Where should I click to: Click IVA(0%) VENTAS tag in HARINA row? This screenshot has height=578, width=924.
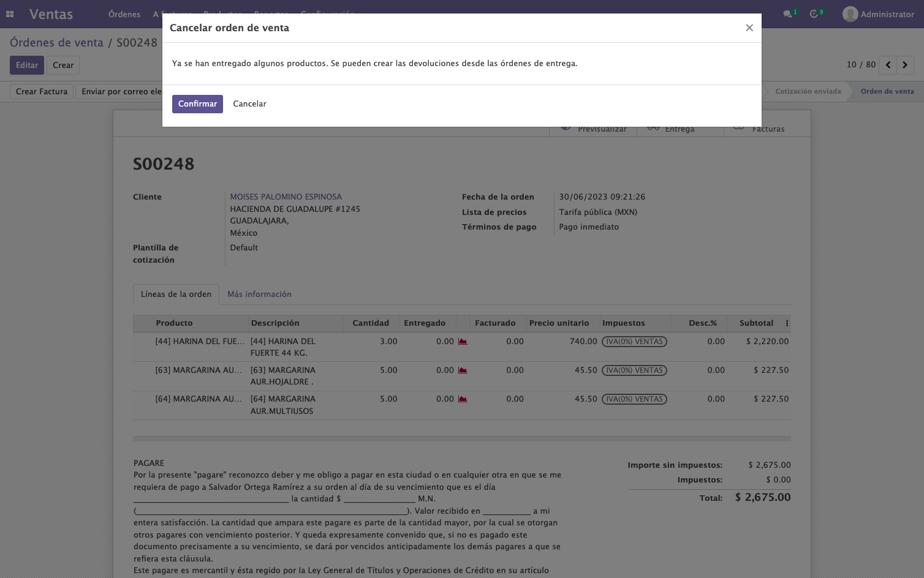pyautogui.click(x=634, y=342)
